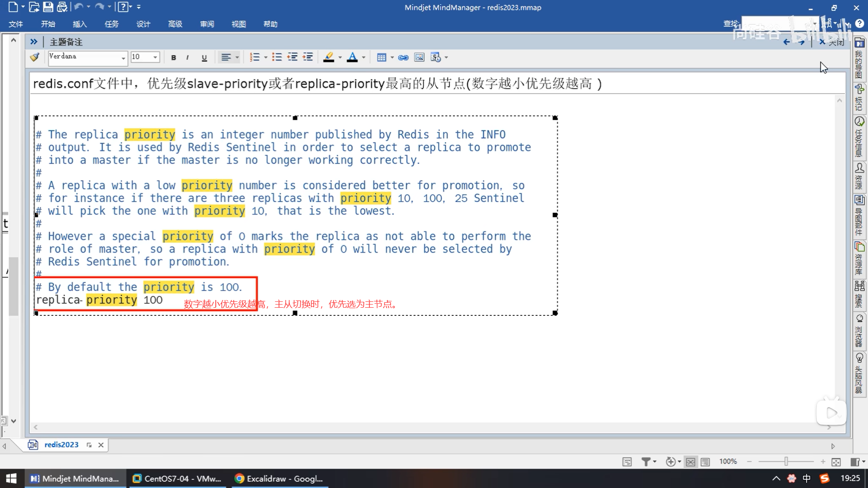Viewport: 868px width, 488px height.
Task: Toggle underline formatting
Action: coord(204,57)
